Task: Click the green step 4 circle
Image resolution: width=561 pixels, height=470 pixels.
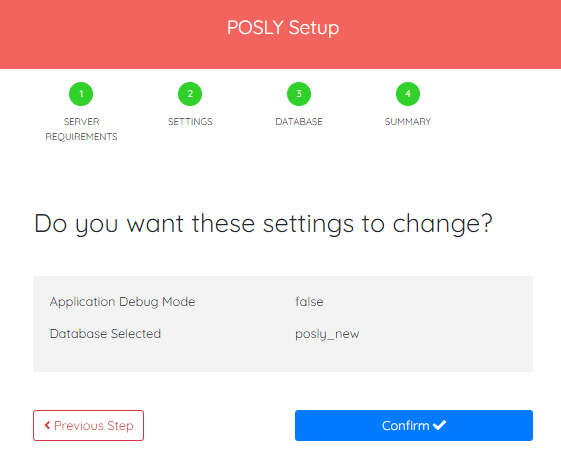Action: click(x=408, y=94)
